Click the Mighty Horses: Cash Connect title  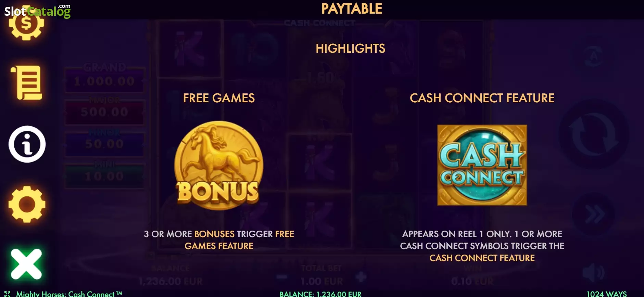click(x=69, y=294)
